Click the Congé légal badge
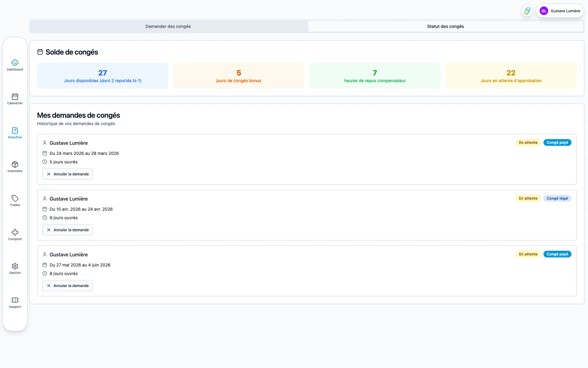Image resolution: width=588 pixels, height=368 pixels. [557, 198]
